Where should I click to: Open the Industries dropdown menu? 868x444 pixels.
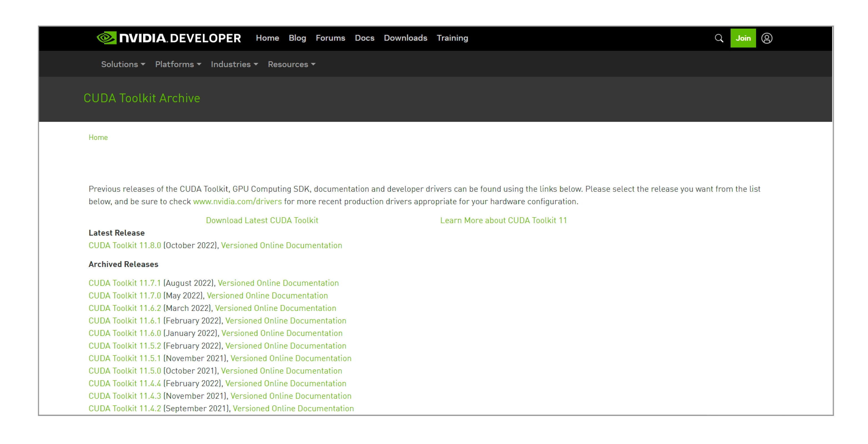click(x=234, y=64)
